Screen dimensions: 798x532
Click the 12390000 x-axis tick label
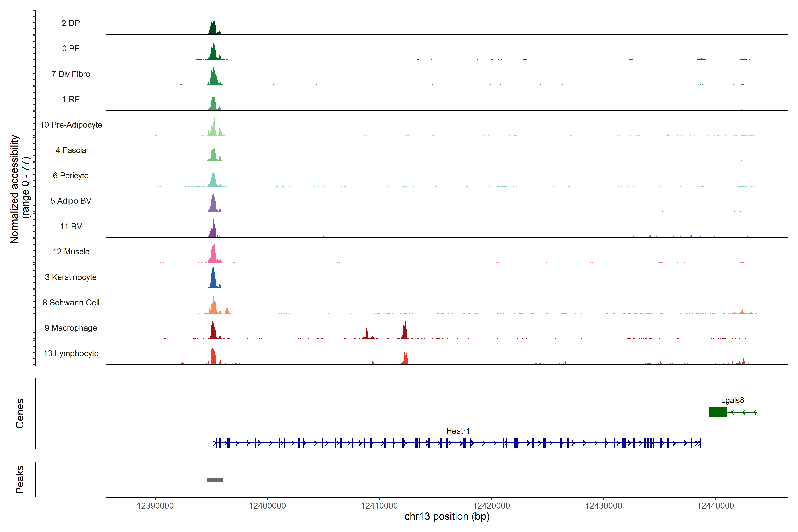click(155, 506)
